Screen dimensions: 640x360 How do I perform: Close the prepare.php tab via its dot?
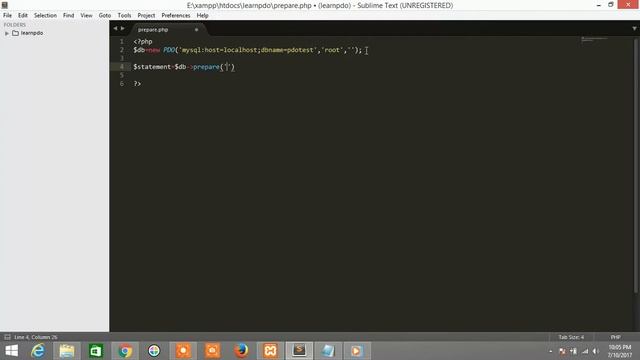pos(196,30)
